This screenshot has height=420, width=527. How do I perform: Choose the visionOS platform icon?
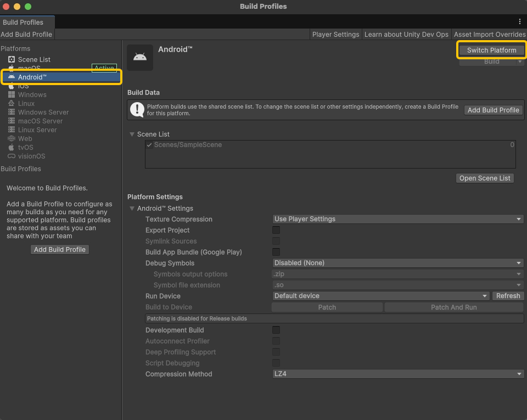[x=12, y=156]
